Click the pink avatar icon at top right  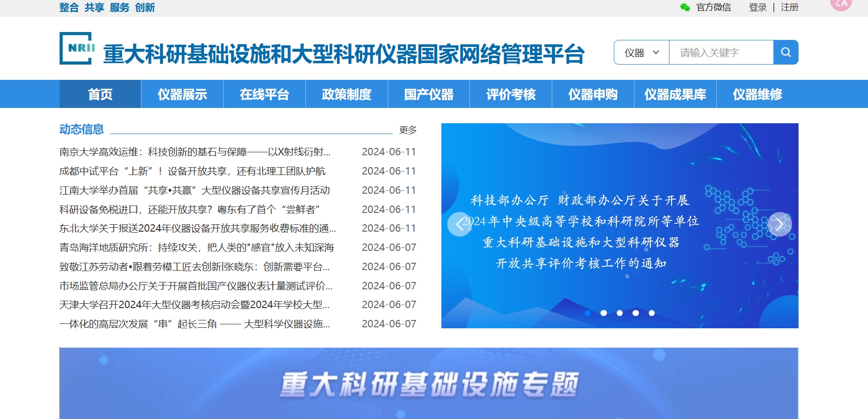pyautogui.click(x=841, y=4)
